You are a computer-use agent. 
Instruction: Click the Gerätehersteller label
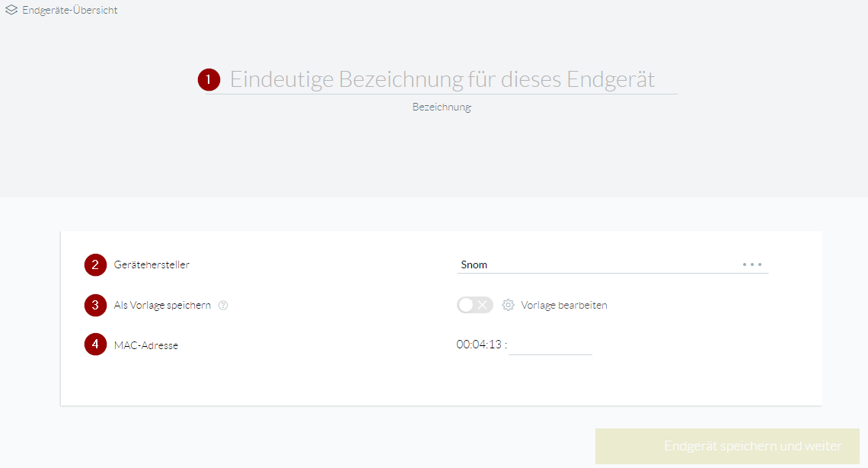click(152, 264)
